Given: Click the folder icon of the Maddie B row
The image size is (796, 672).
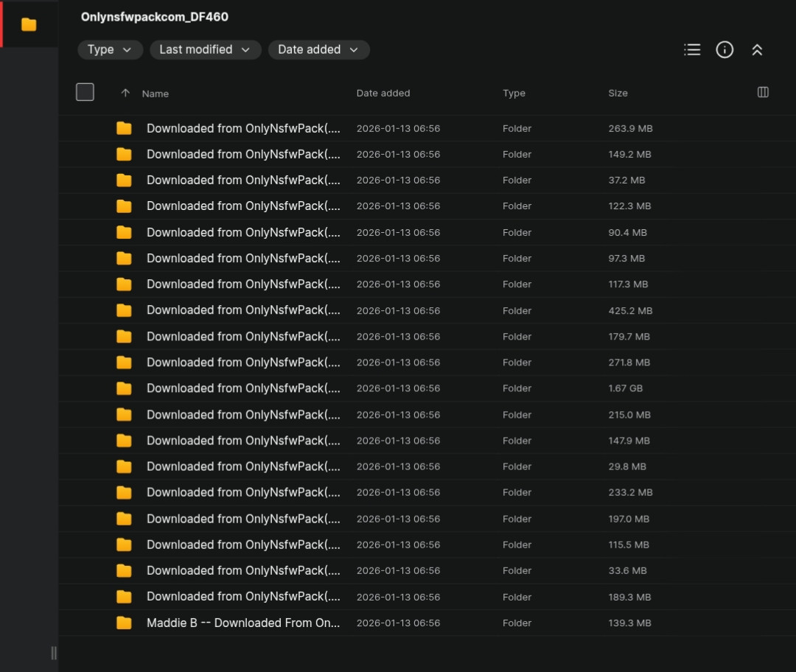Looking at the screenshot, I should click(x=124, y=623).
